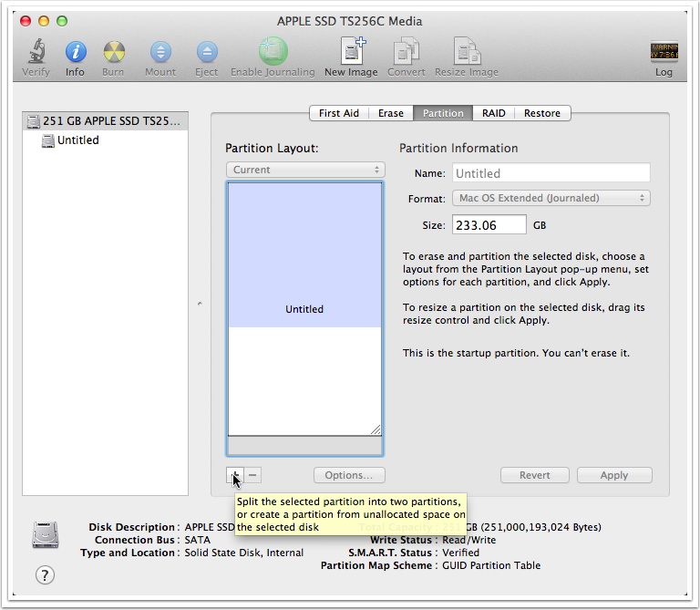The width and height of the screenshot is (700, 610).
Task: Click the startup partition warning text
Action: (x=516, y=353)
